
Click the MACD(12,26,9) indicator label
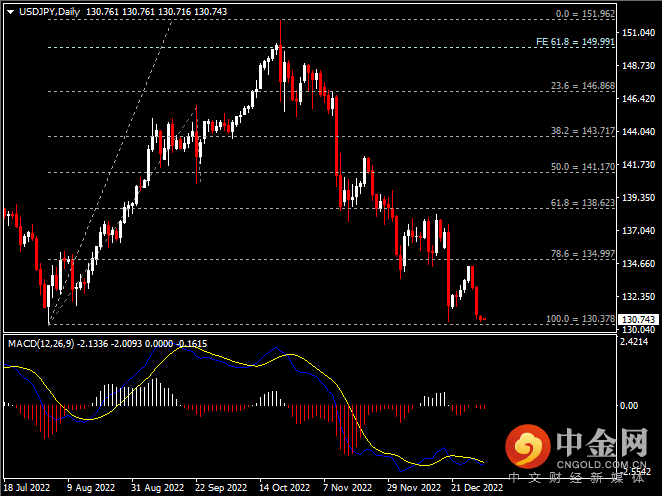(44, 343)
